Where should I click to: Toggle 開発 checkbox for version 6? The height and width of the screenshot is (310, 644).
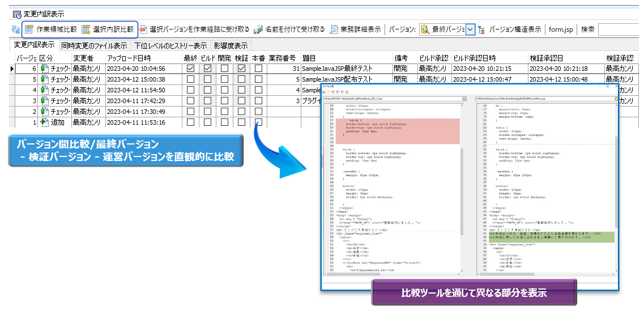(225, 69)
